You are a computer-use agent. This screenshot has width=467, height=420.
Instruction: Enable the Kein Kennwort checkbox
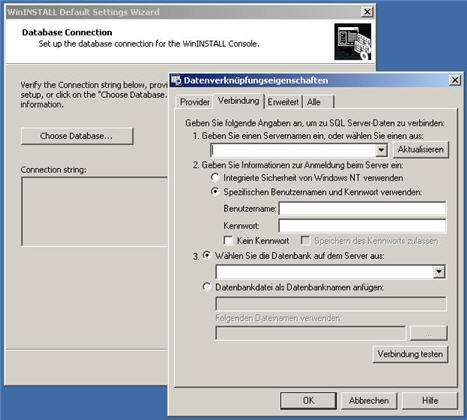pos(228,240)
